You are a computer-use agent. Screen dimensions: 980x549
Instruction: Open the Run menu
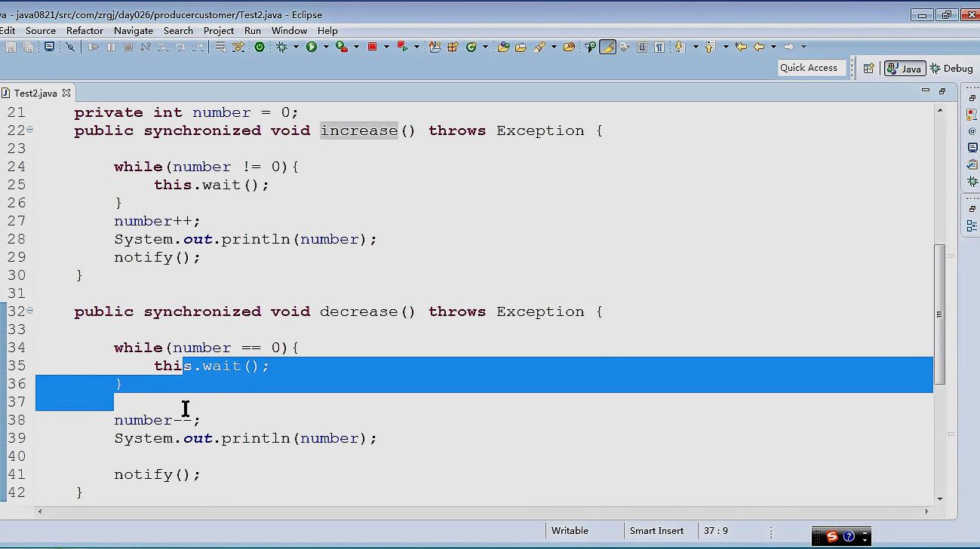point(253,30)
